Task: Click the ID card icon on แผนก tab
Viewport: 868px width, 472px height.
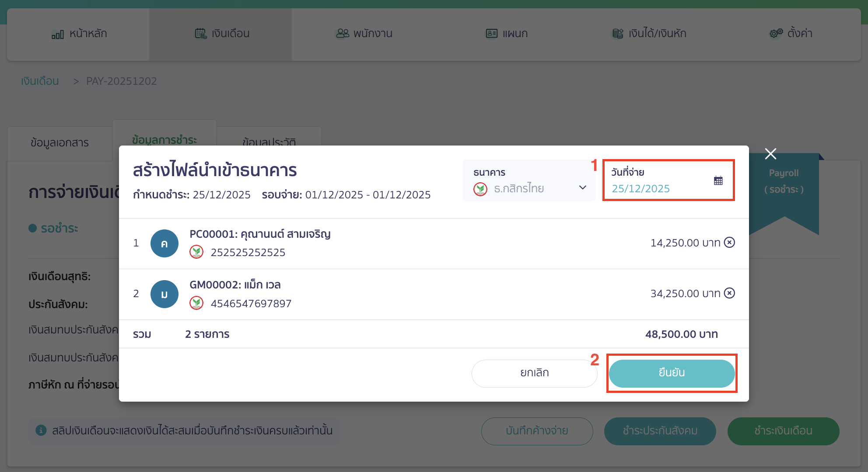Action: pyautogui.click(x=491, y=33)
